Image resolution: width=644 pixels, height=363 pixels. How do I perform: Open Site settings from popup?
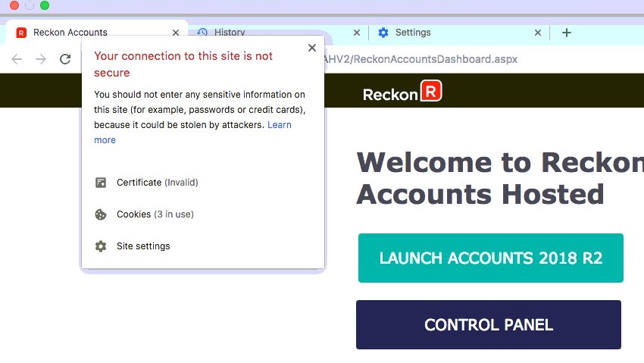click(x=143, y=246)
